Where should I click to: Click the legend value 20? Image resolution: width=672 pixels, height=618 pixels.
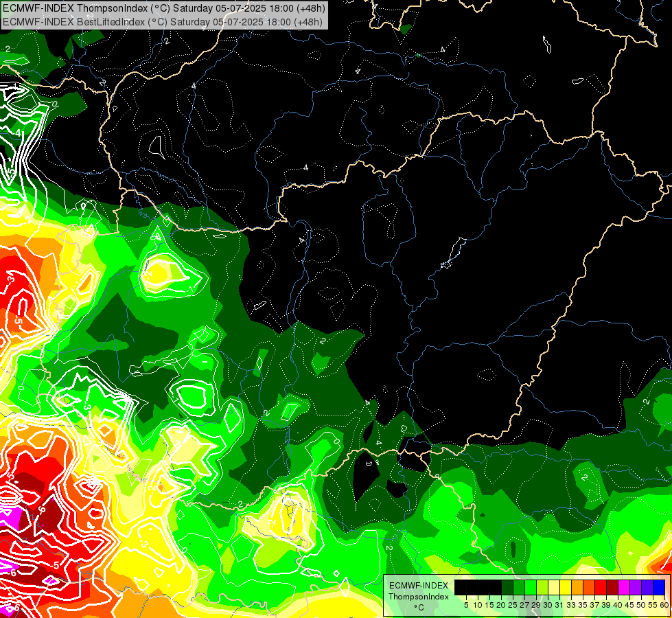click(501, 605)
